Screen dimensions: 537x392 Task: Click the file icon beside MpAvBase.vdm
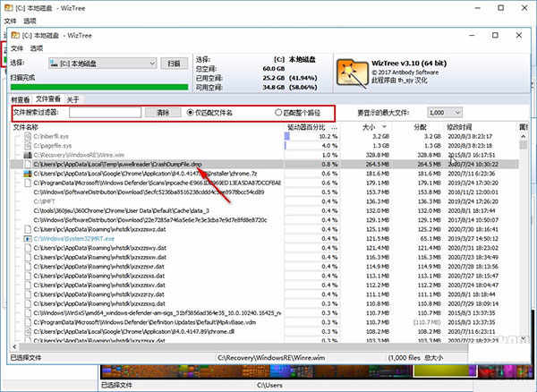pyautogui.click(x=28, y=322)
